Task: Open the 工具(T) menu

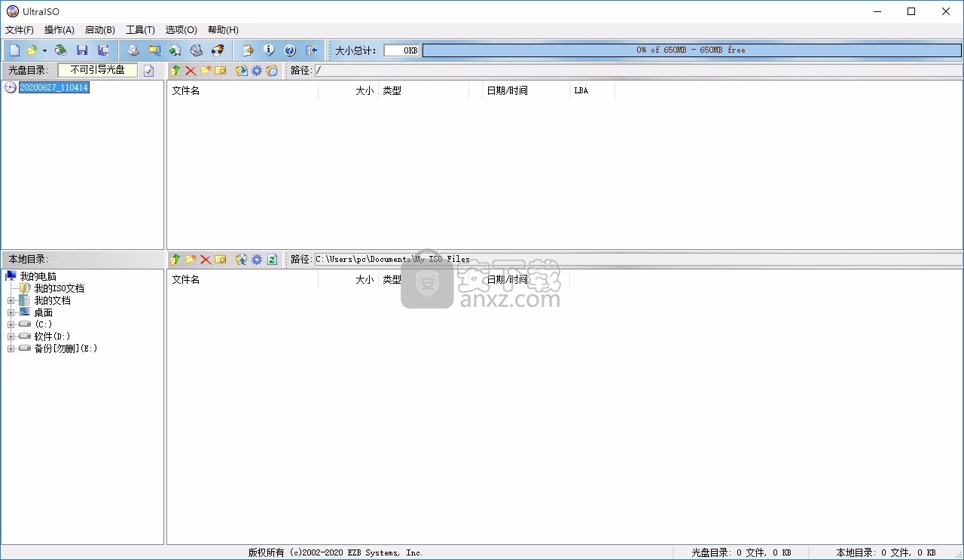Action: pos(140,30)
